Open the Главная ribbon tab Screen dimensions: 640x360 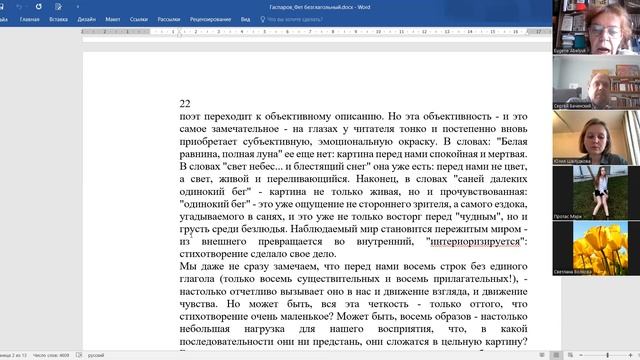point(29,19)
